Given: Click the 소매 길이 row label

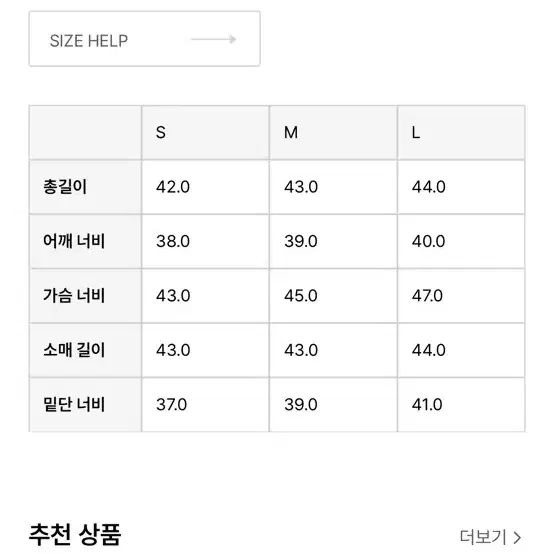Looking at the screenshot, I should pyautogui.click(x=74, y=350).
